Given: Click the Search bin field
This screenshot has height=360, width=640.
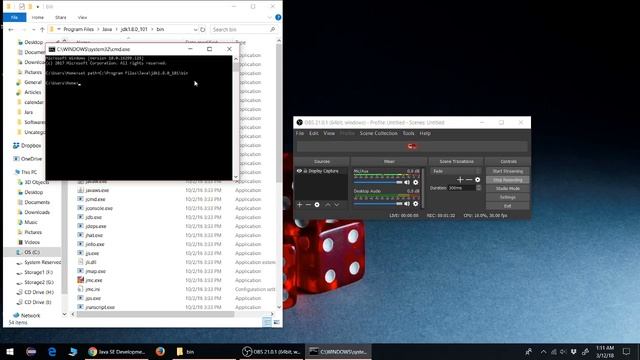Looking at the screenshot, I should [x=244, y=29].
